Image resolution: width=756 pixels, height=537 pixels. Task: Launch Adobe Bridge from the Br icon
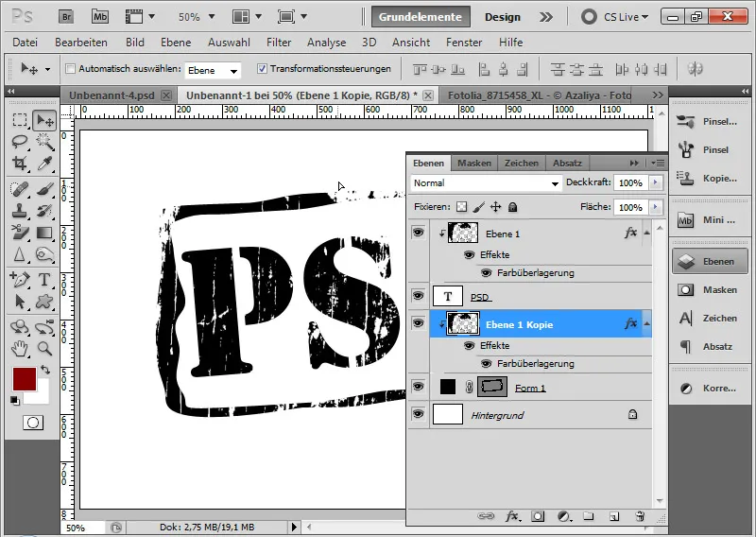[66, 17]
